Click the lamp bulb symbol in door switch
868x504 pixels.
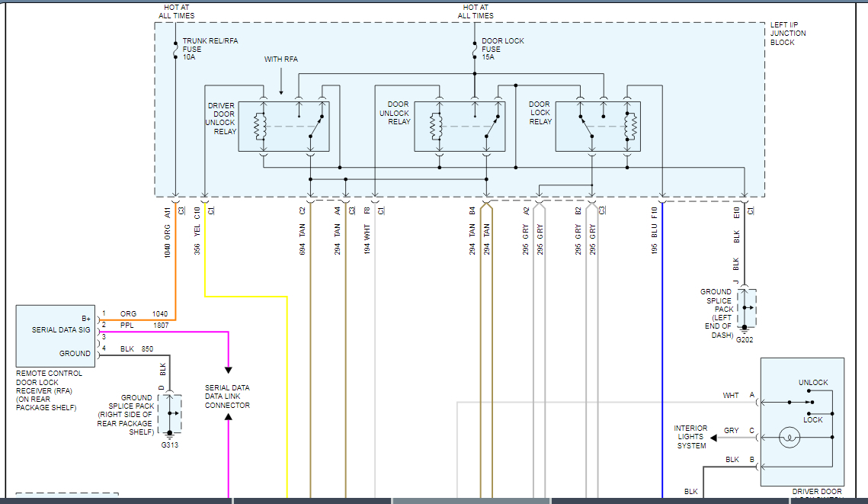(790, 438)
